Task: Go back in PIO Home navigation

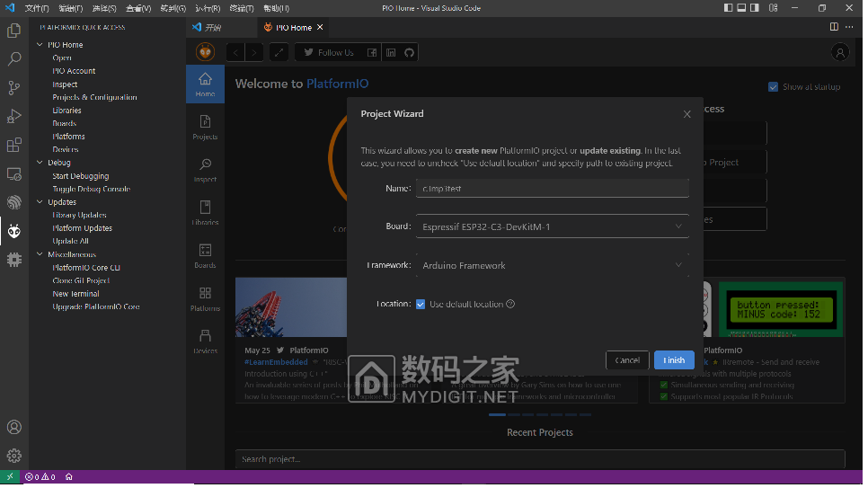Action: point(236,53)
